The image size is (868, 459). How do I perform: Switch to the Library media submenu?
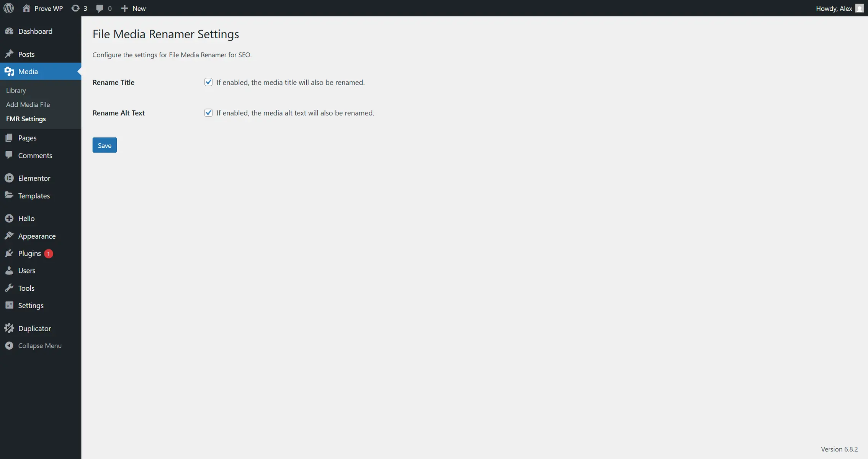[x=16, y=90]
